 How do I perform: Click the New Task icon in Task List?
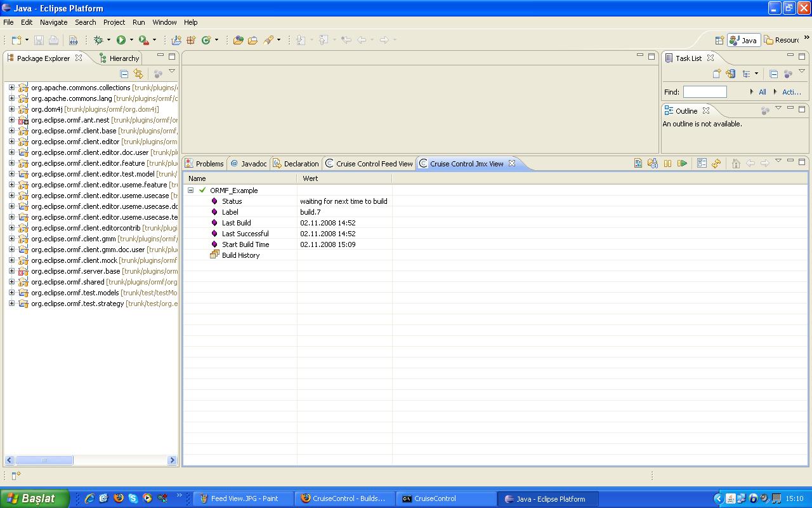[716, 74]
